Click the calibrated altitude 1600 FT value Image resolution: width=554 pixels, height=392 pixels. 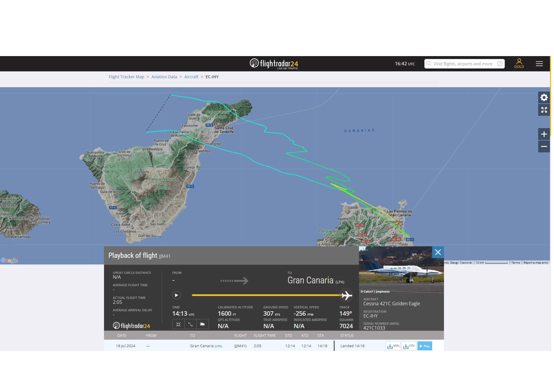[227, 313]
